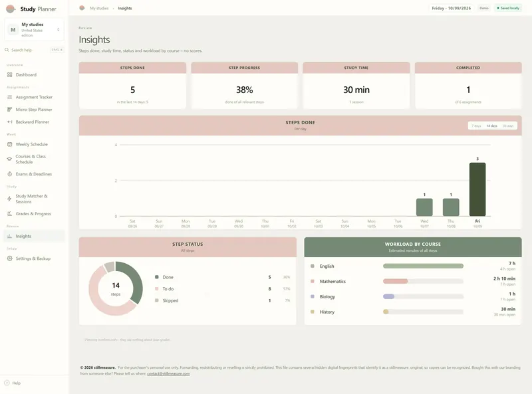Click the History color swatch

pos(313,312)
